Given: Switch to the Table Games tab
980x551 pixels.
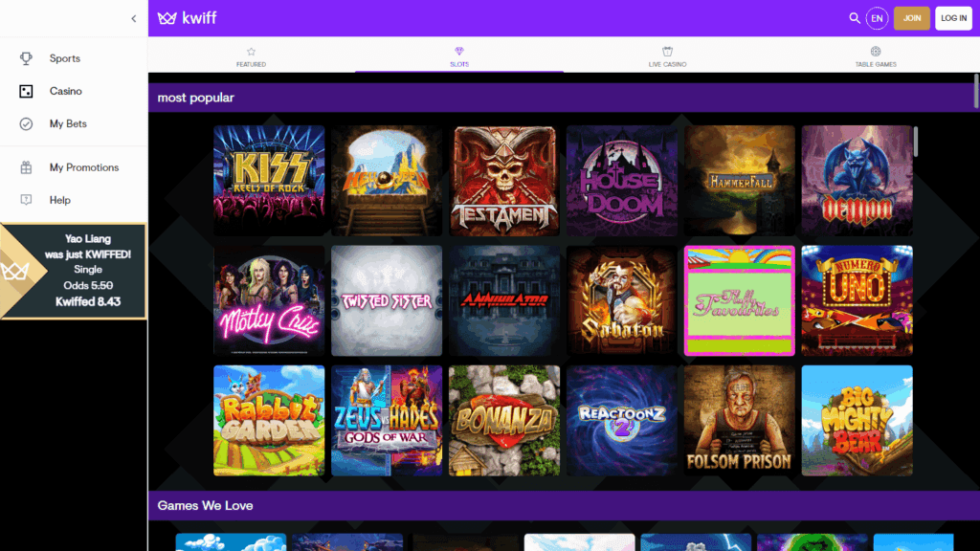Looking at the screenshot, I should pos(876,55).
